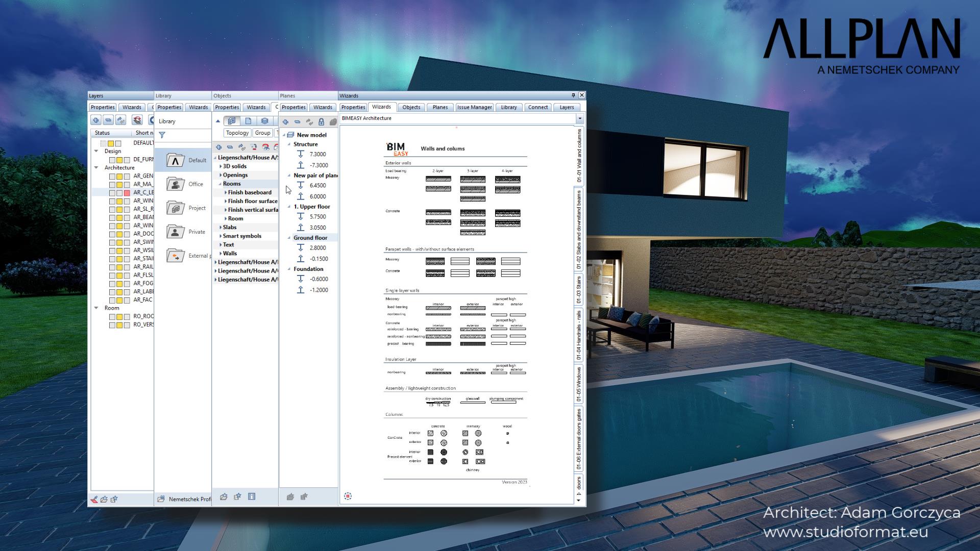Click Nemetschek Profile at Library bottom

[184, 499]
